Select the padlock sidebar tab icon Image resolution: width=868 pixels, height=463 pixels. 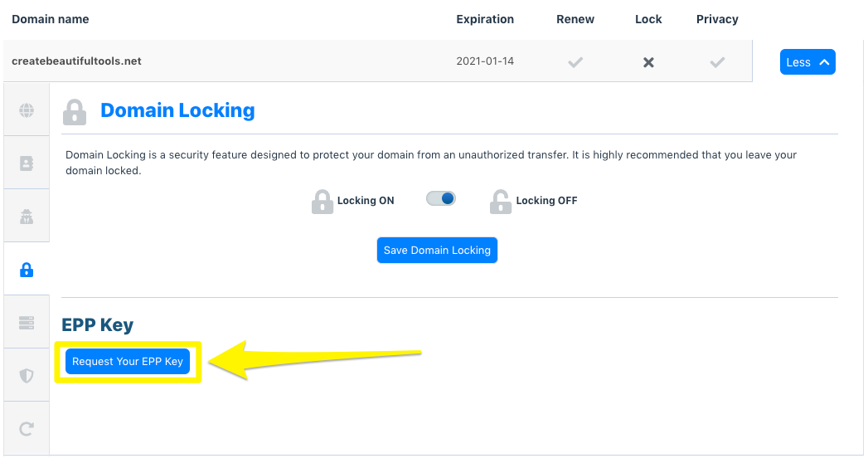27,270
